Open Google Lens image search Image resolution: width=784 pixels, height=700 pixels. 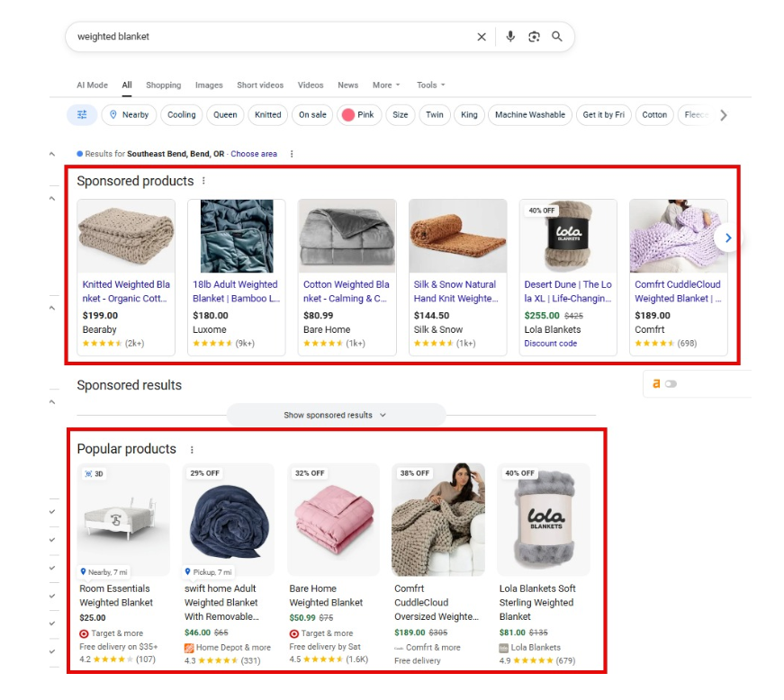pos(534,37)
